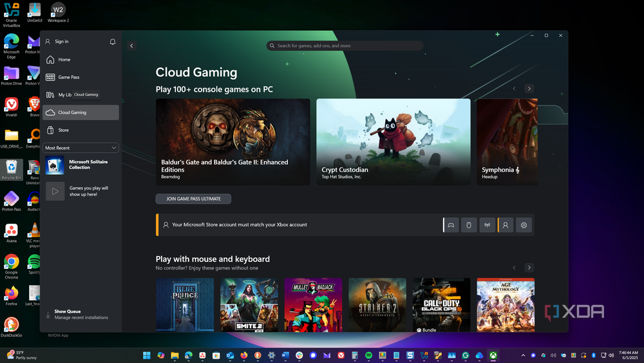Open Asana desktop shortcut

[12, 233]
